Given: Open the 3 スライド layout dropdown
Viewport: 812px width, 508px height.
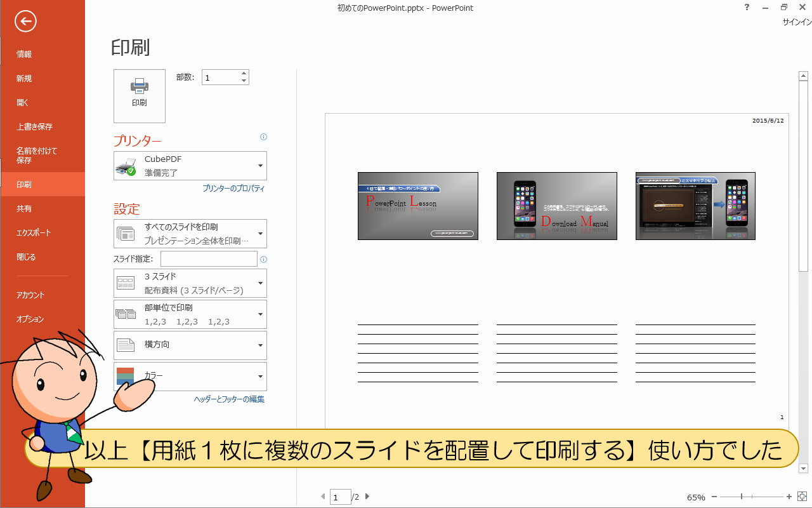Looking at the screenshot, I should click(x=190, y=283).
